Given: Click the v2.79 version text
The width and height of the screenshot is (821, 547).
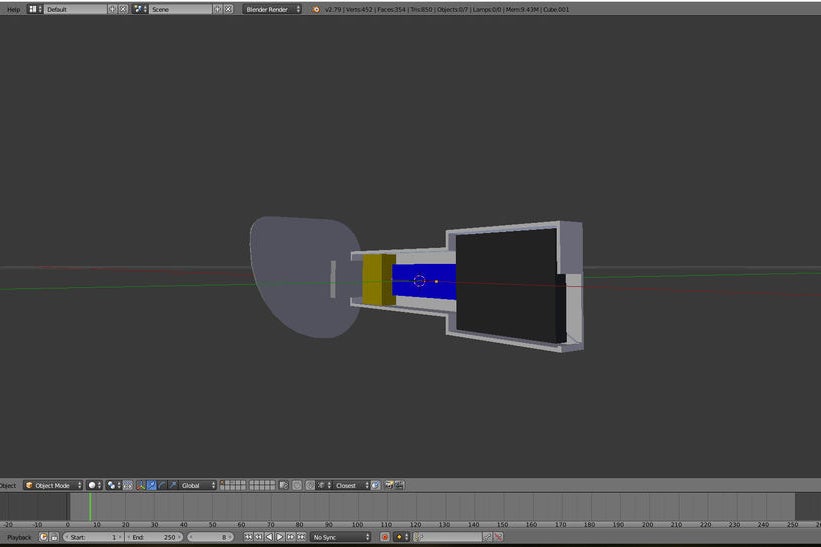Looking at the screenshot, I should [x=332, y=9].
